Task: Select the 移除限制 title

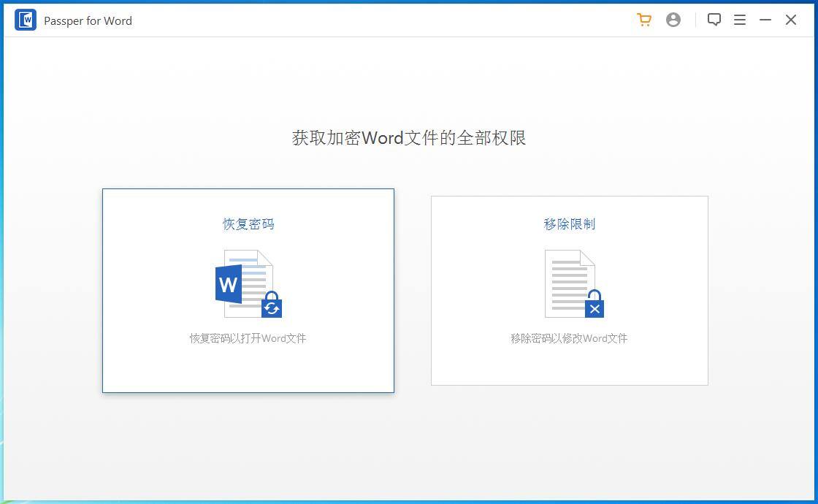Action: click(x=570, y=224)
